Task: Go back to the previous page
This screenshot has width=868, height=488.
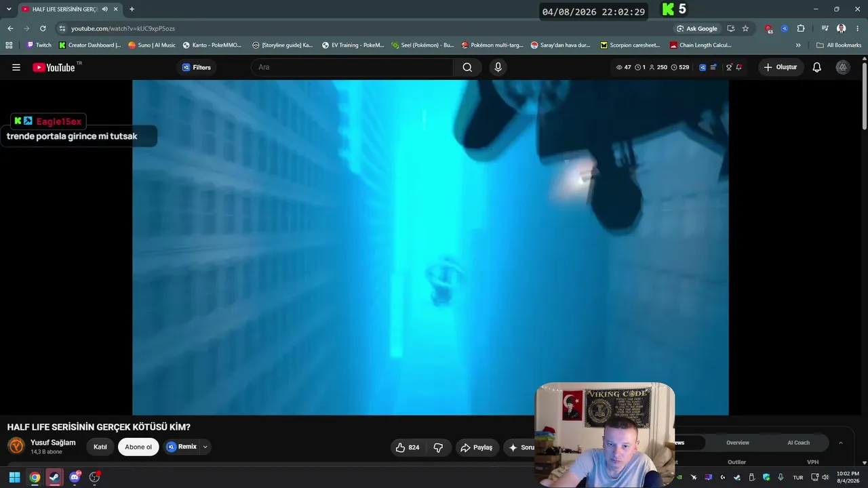Action: tap(10, 28)
